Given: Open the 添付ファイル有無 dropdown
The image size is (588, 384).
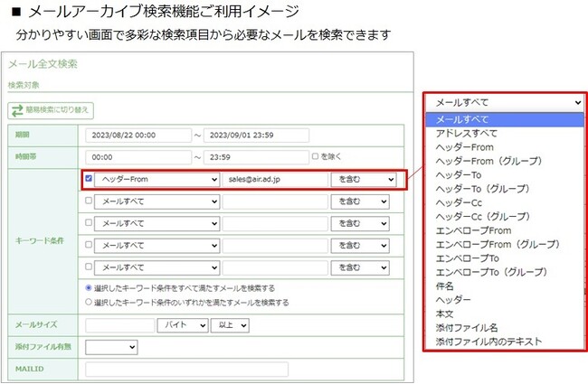Looking at the screenshot, I should point(111,346).
